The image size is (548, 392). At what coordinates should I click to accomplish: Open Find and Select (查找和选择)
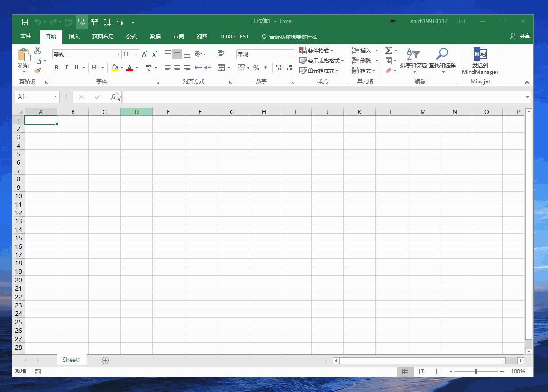(442, 61)
